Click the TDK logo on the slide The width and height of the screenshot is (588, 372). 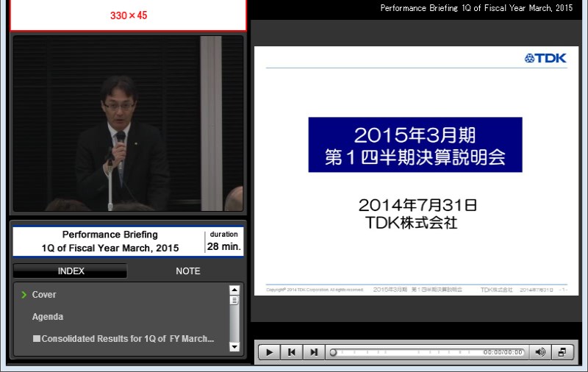545,58
